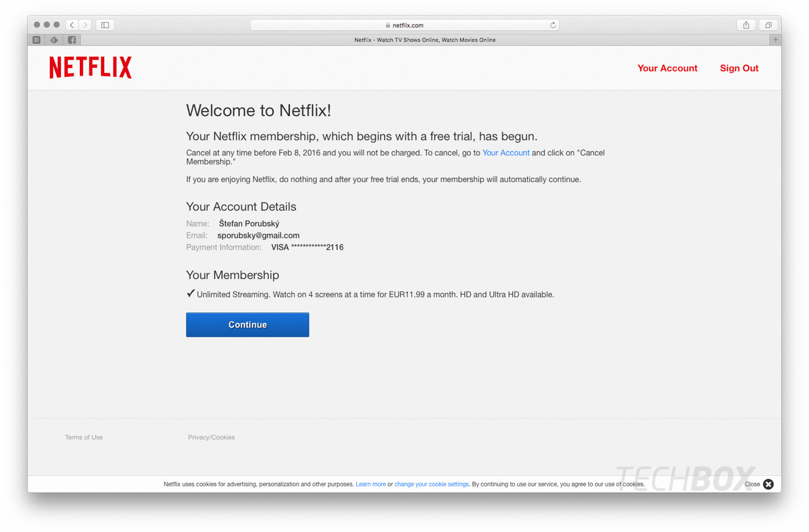Click the address bar showing netflix.com
809x532 pixels.
pyautogui.click(x=404, y=25)
